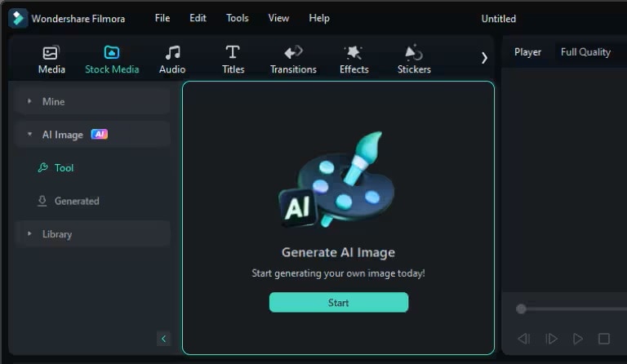Click the AI palette illustration
627x364 pixels.
pos(337,180)
